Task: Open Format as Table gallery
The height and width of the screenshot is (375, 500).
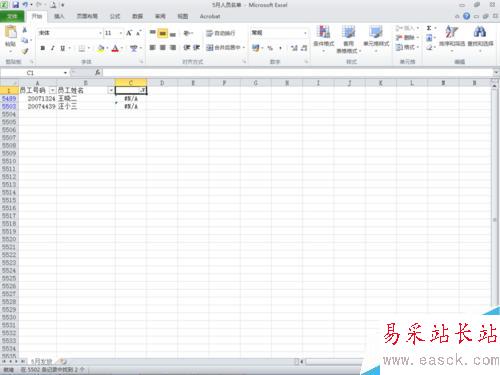Action: coord(349,39)
